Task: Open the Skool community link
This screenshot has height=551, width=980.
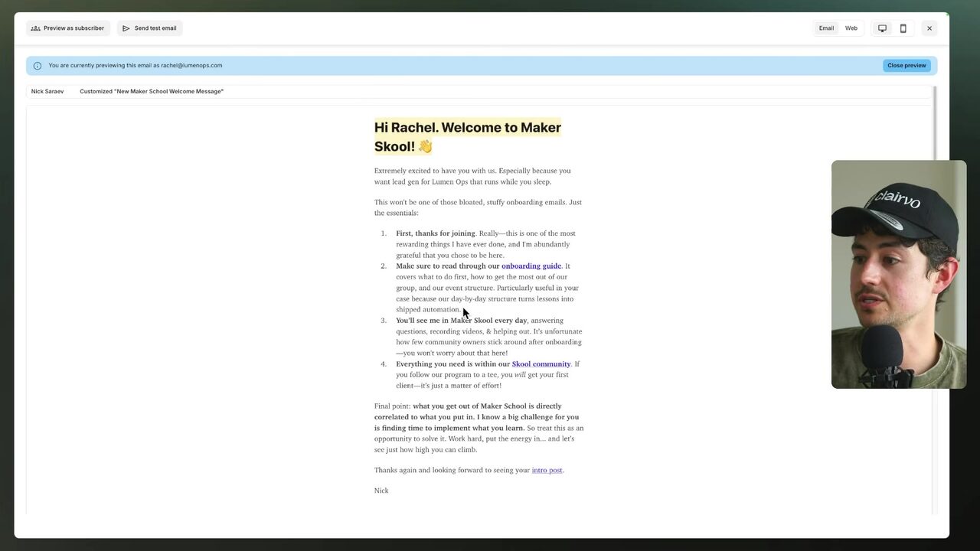Action: [541, 364]
